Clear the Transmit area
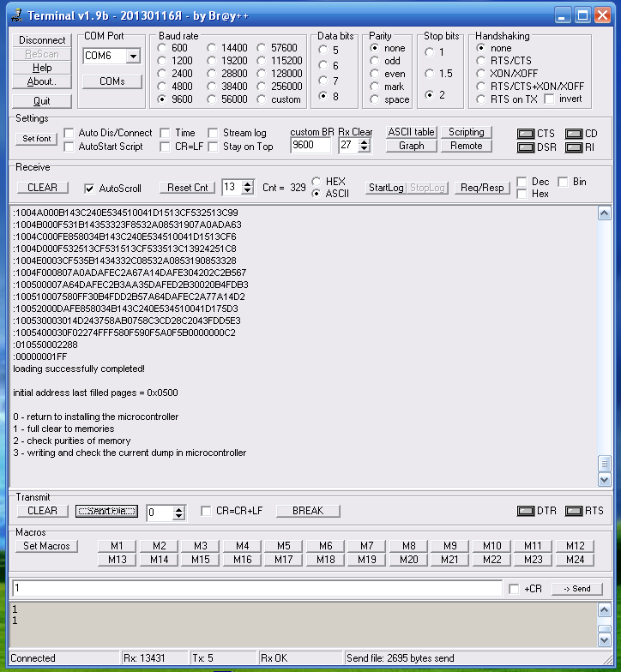Viewport: 621px width, 672px height. pos(43,511)
